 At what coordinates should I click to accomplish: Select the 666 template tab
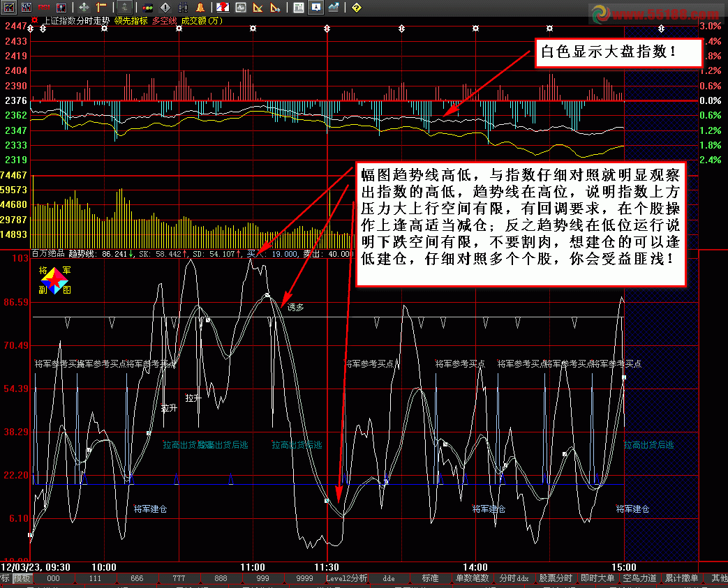137,578
